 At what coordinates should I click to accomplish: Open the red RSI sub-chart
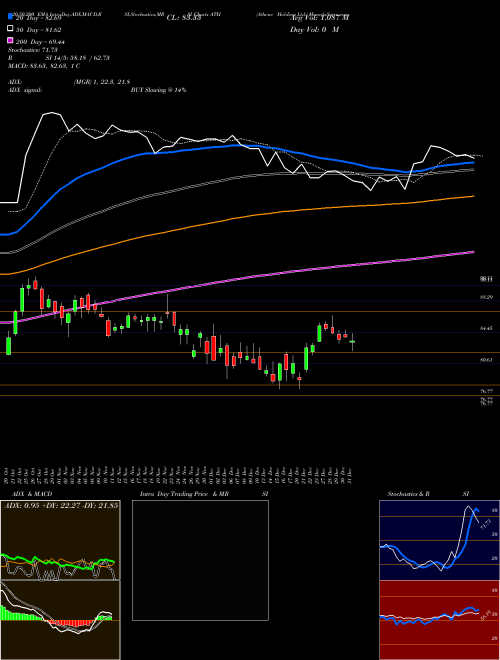point(439,620)
